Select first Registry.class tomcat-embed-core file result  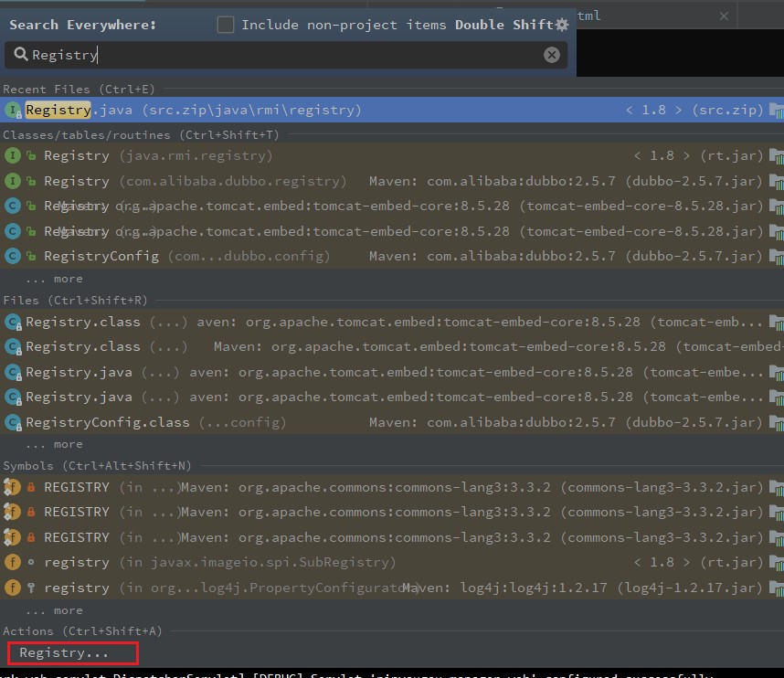(x=392, y=322)
